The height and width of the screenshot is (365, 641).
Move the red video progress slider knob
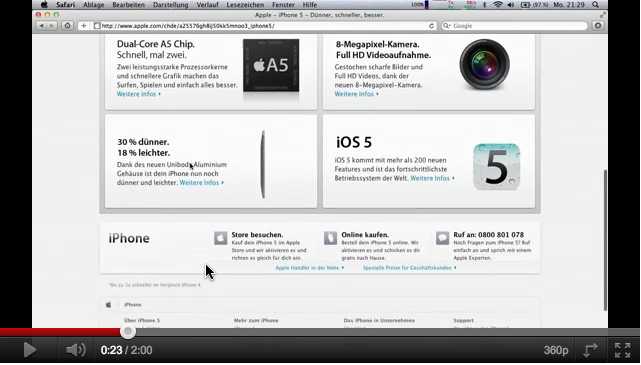coord(128,331)
